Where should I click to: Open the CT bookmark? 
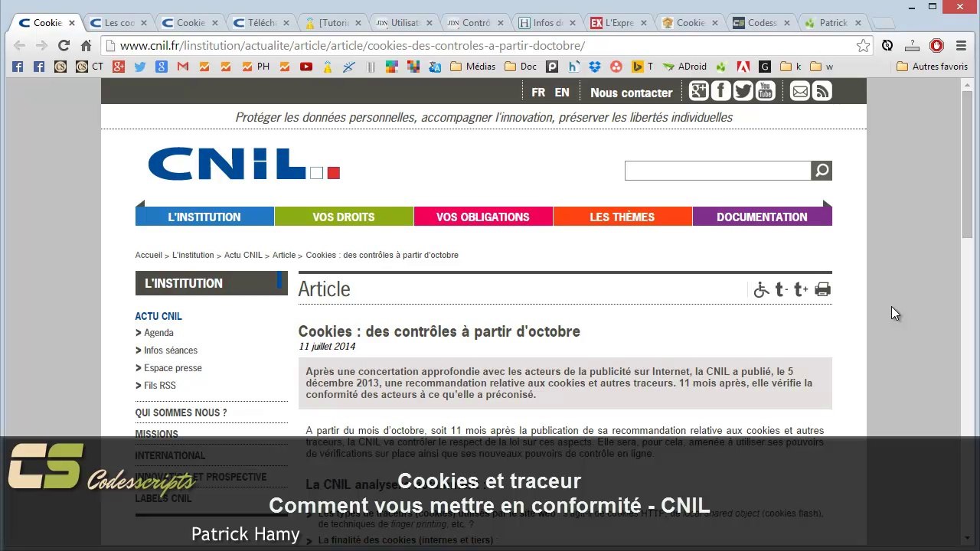pos(90,67)
